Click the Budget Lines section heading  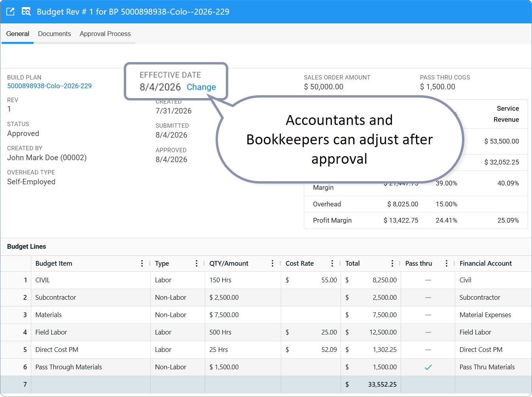(x=27, y=246)
